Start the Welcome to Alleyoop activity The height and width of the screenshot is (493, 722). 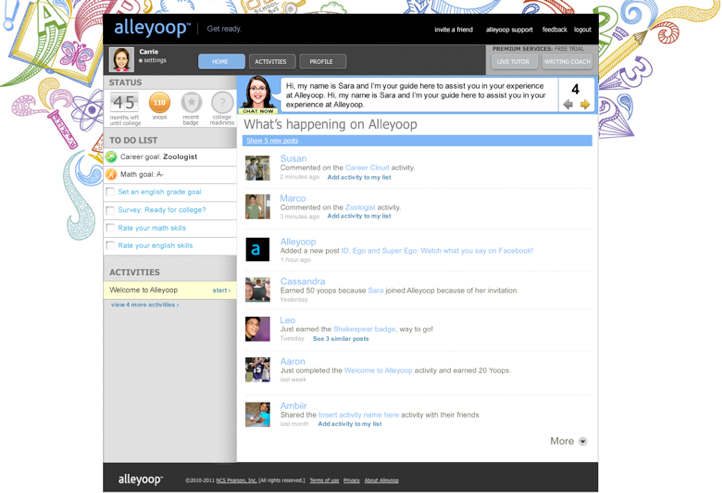(221, 290)
